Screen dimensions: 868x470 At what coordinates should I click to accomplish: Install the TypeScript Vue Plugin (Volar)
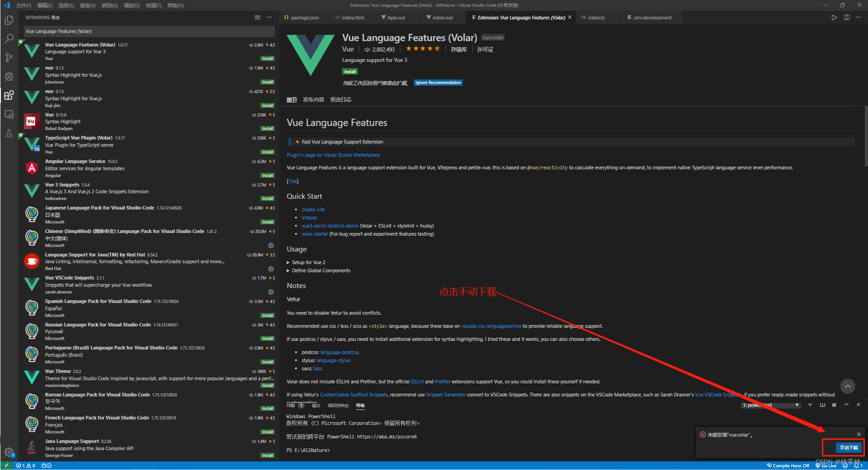[x=267, y=152]
